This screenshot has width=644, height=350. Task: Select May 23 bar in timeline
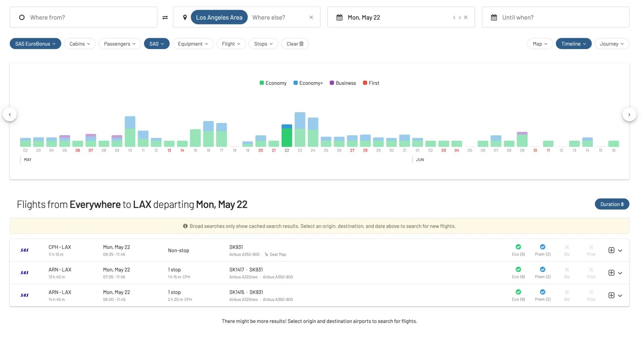click(300, 130)
